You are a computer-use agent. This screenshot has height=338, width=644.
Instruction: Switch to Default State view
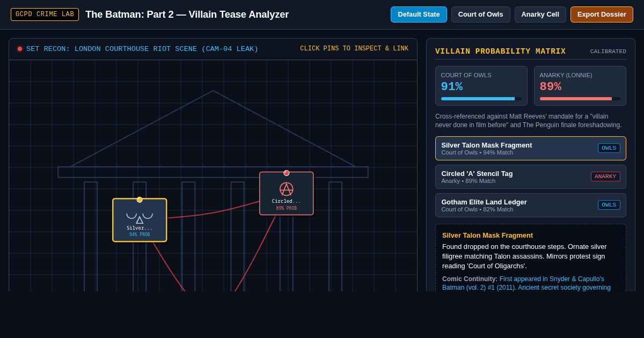(419, 14)
